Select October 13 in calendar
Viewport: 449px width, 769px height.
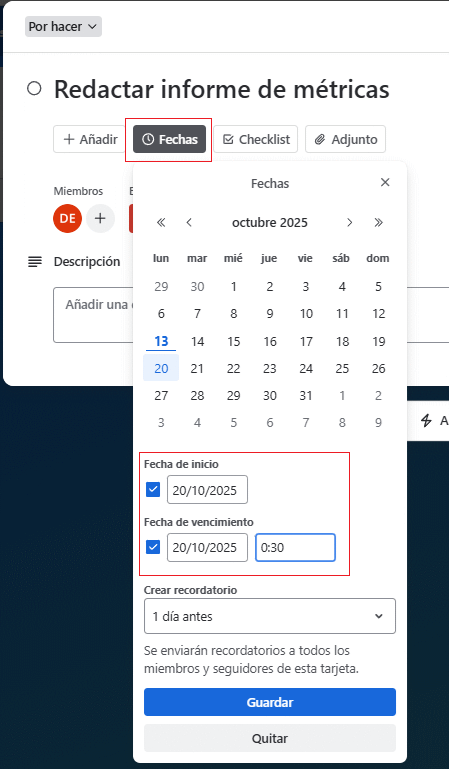pyautogui.click(x=161, y=341)
